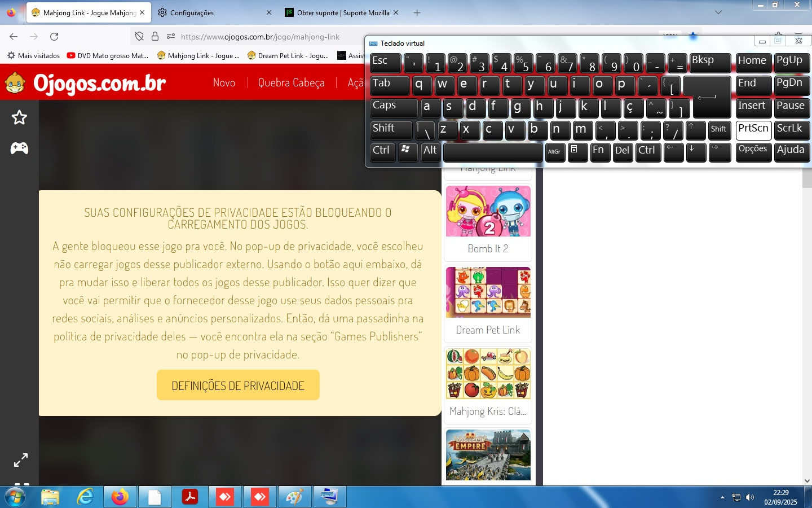Click the volume speaker icon in the system tray
This screenshot has height=508, width=812.
click(750, 497)
